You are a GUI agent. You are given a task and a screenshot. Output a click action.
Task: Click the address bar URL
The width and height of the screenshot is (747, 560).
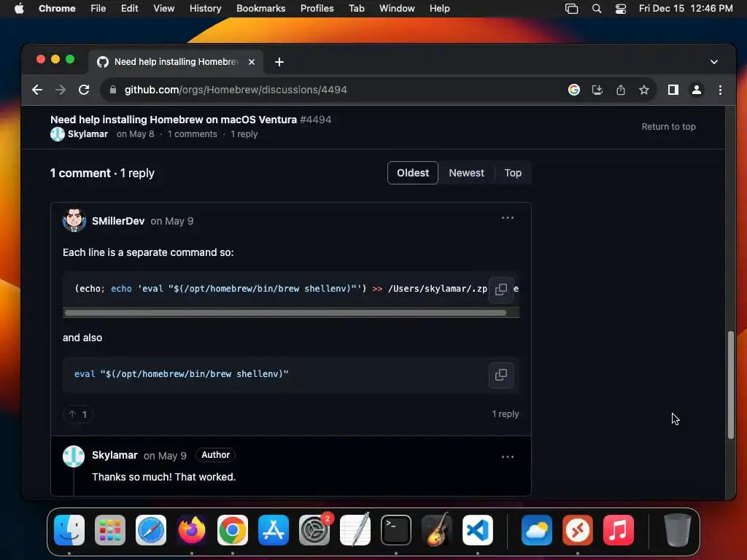click(236, 90)
